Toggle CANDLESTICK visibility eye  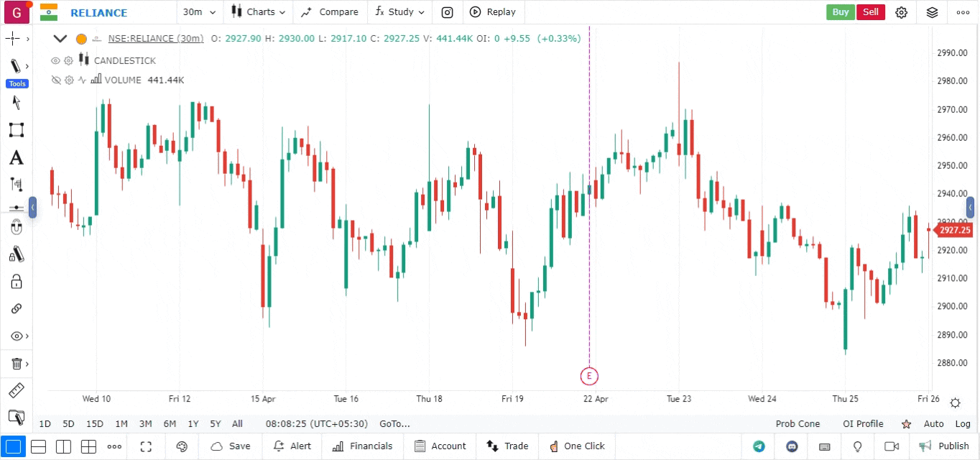tap(55, 60)
